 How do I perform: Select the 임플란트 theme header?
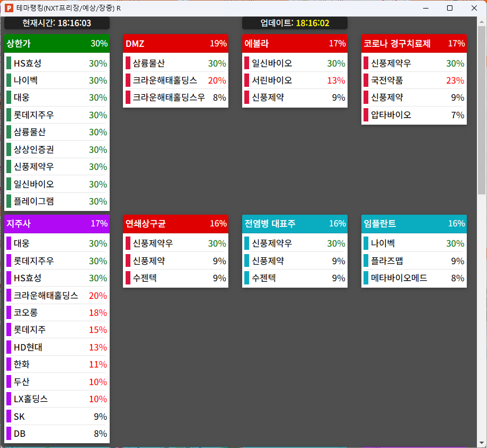[x=414, y=224]
